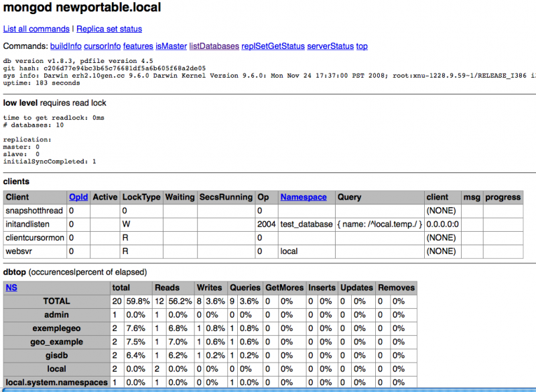The height and width of the screenshot is (392, 536).
Task: Open the Replica set status link
Action: [x=109, y=29]
